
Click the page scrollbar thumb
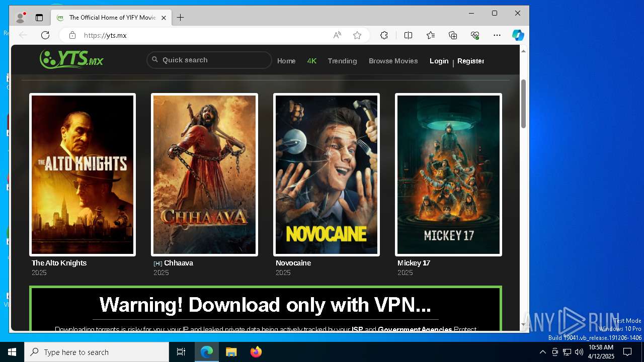click(523, 104)
